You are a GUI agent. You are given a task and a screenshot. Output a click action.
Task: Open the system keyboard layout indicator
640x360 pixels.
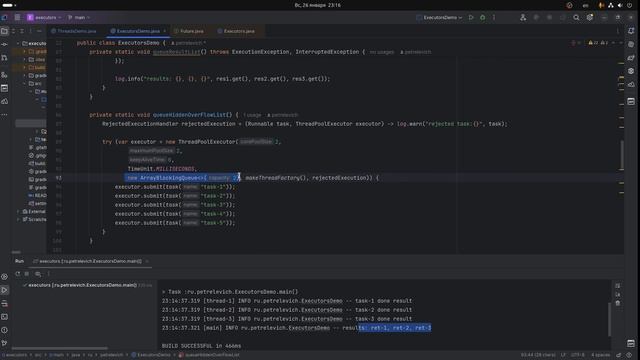tap(586, 5)
